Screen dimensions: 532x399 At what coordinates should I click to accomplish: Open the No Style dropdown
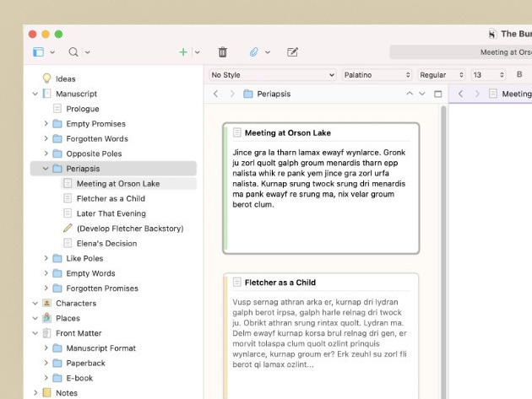(271, 75)
